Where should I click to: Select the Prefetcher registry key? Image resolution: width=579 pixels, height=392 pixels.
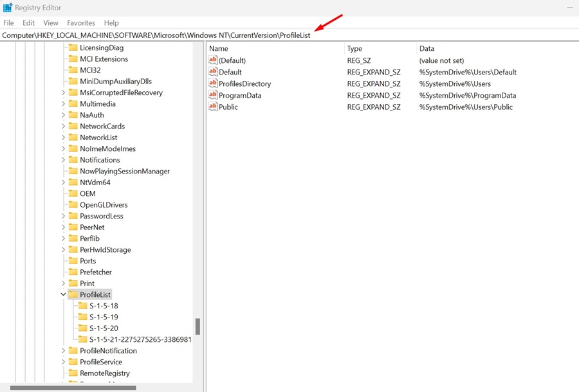(x=96, y=272)
